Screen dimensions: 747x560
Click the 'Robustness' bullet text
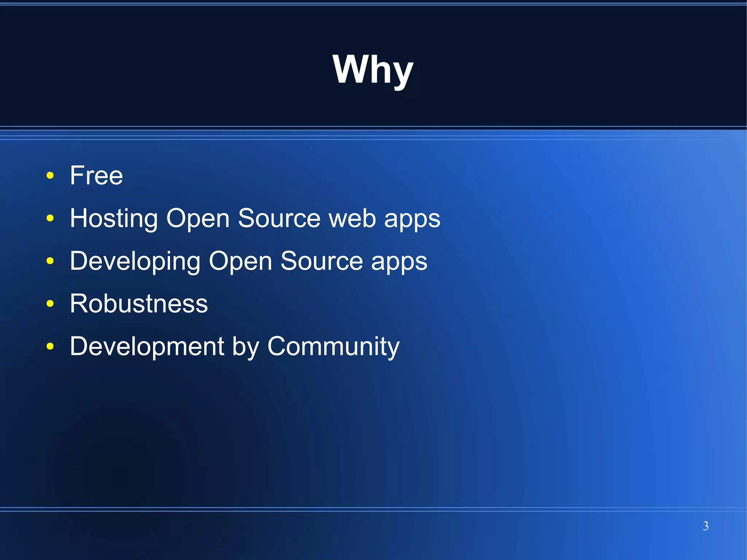[139, 304]
